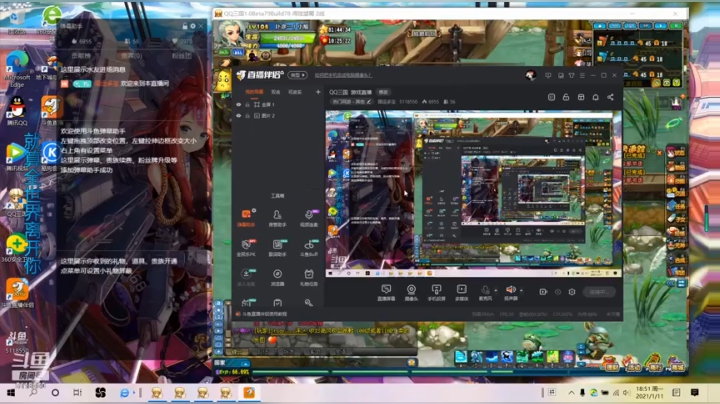Open the 浏览器 tool icon in toolbox
The height and width of the screenshot is (404, 720).
[277, 277]
